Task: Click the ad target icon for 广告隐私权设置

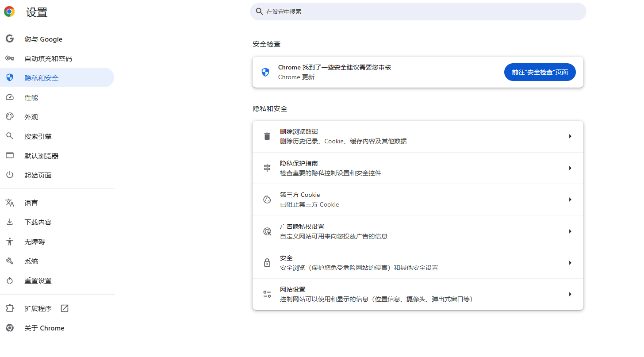Action: (267, 231)
